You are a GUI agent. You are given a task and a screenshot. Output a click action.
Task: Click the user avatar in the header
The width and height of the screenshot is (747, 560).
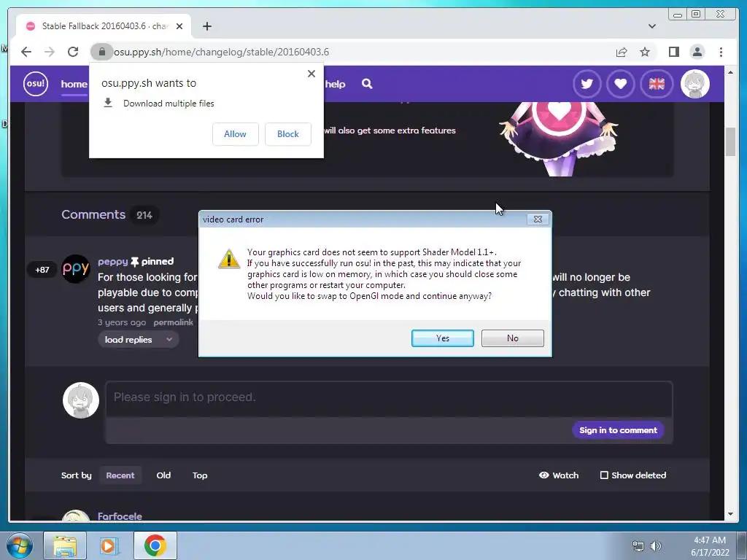[695, 84]
